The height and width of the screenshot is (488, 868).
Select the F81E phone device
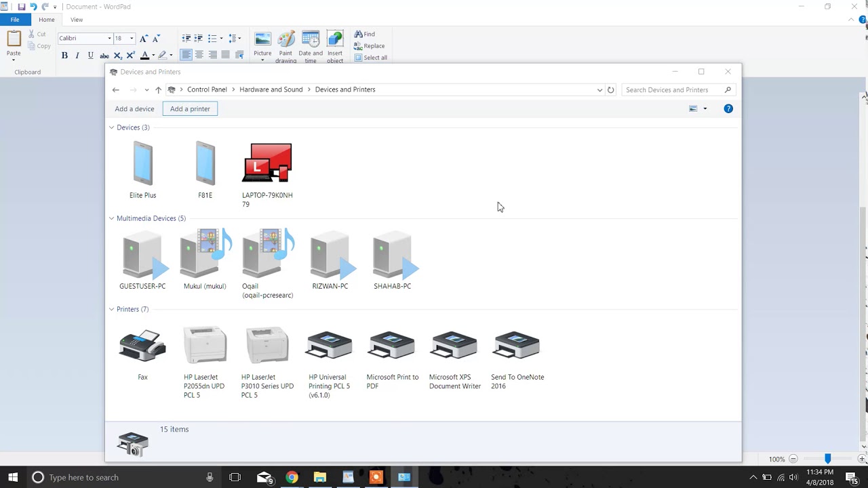(205, 170)
